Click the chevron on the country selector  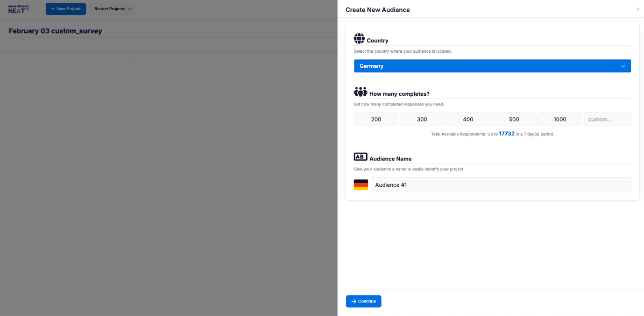pyautogui.click(x=623, y=66)
